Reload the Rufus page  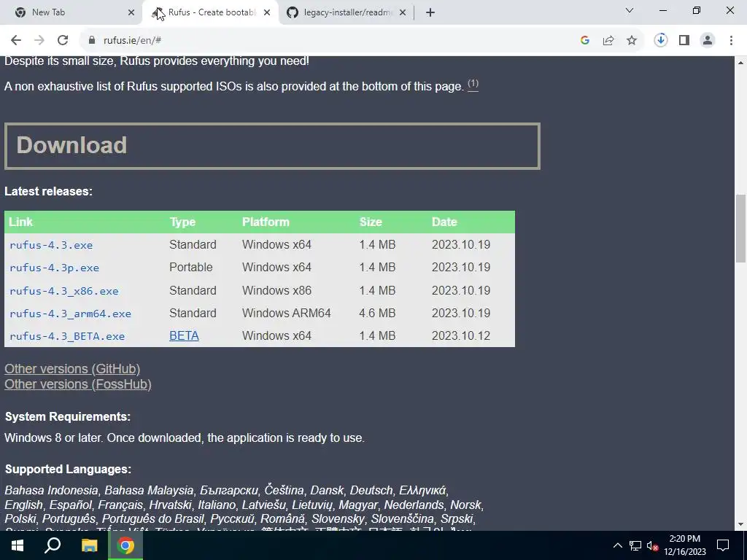63,41
